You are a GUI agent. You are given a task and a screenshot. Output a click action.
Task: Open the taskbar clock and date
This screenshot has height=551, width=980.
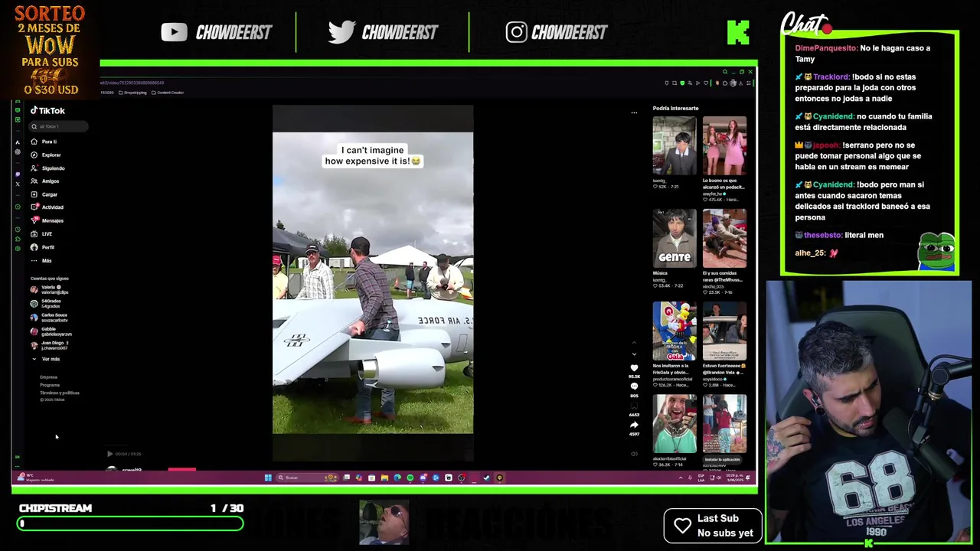click(733, 478)
